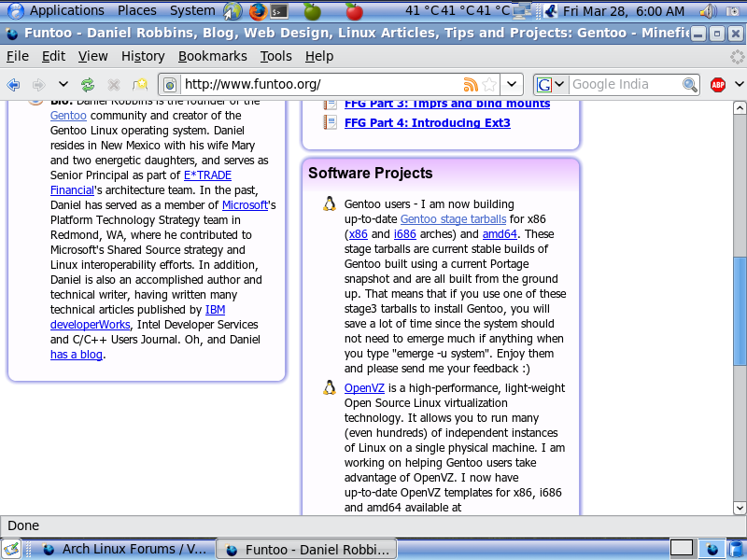Open the Tools menu
747x560 pixels.
[275, 56]
